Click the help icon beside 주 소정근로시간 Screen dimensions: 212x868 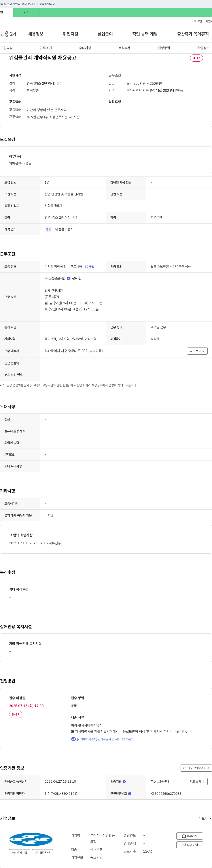68,279
